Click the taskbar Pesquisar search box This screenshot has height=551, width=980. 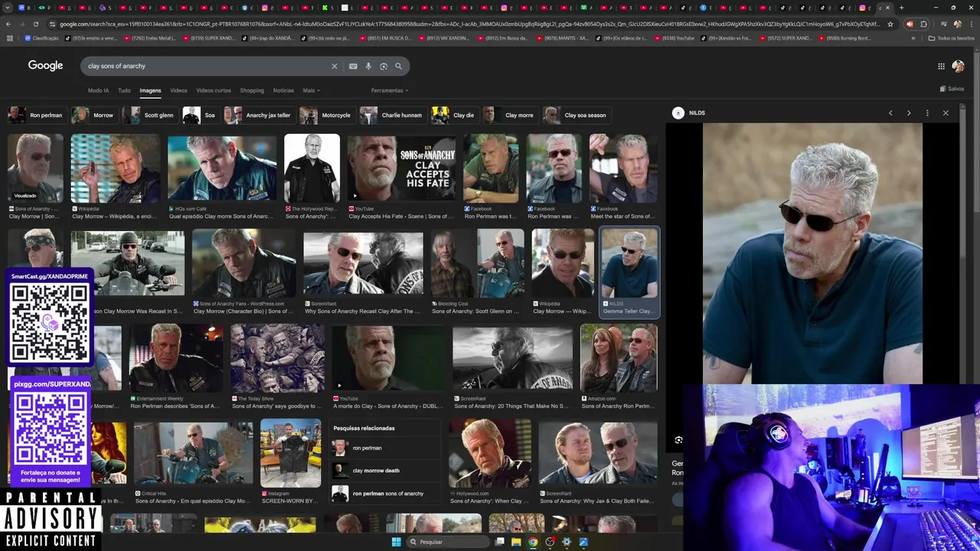[448, 542]
